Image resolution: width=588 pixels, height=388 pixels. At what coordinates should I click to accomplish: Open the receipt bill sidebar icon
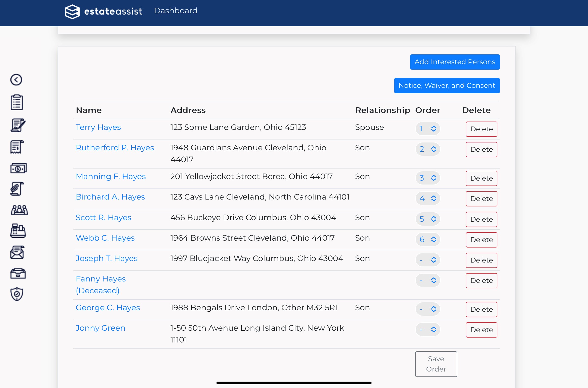click(x=17, y=147)
